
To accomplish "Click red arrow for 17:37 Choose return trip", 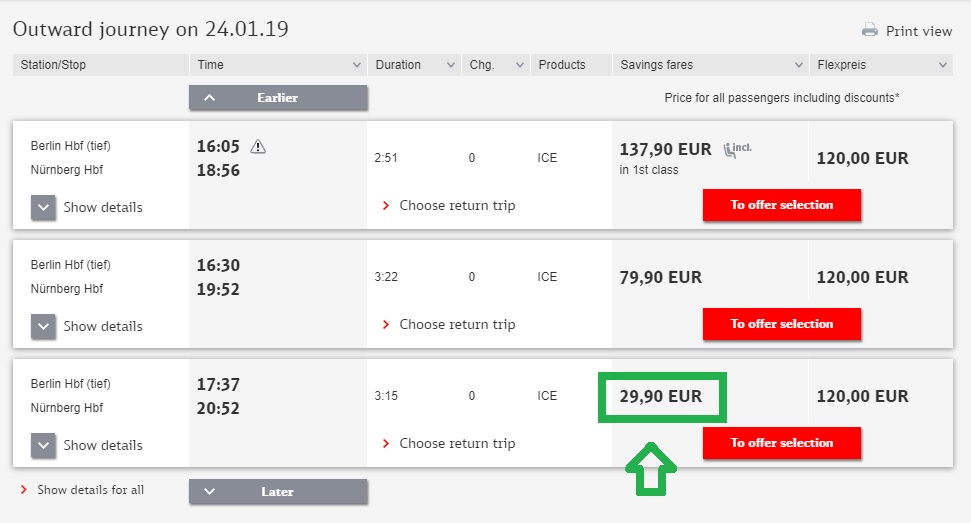I will click(385, 443).
